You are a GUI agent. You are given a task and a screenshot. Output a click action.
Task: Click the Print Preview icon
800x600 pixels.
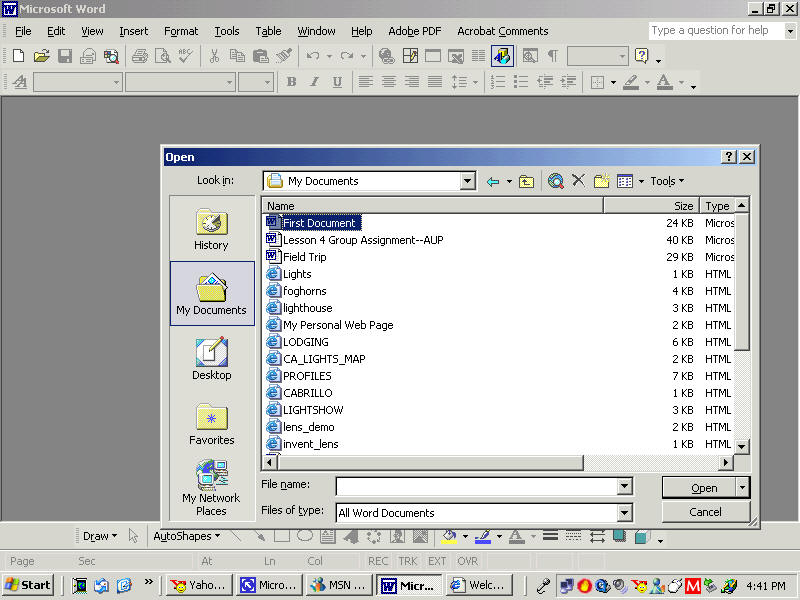163,56
